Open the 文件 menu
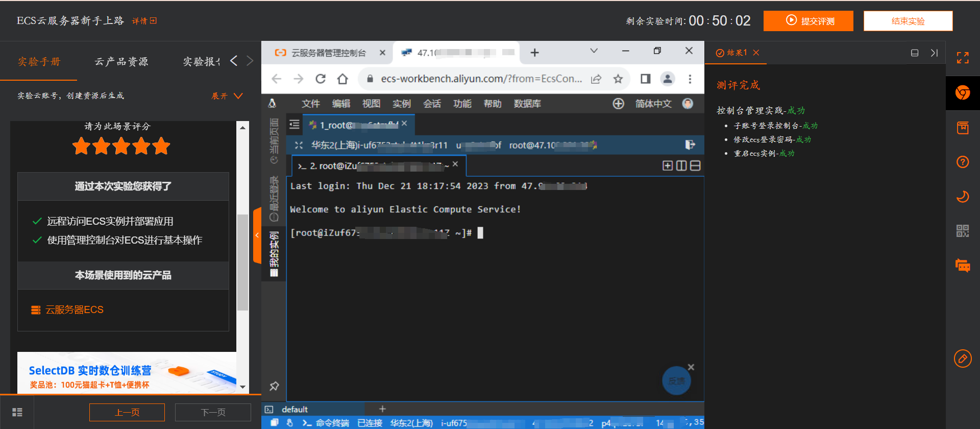 coord(310,104)
